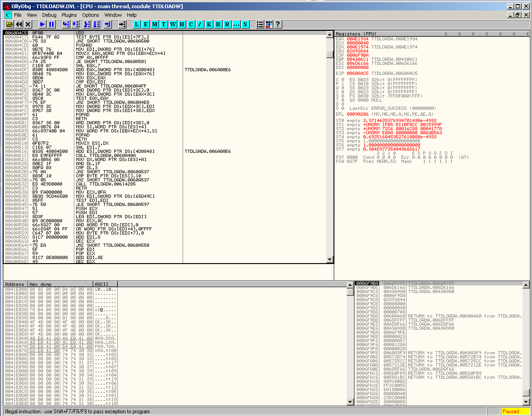Image resolution: width=532 pixels, height=416 pixels.
Task: Open the File menu
Action: coord(18,15)
